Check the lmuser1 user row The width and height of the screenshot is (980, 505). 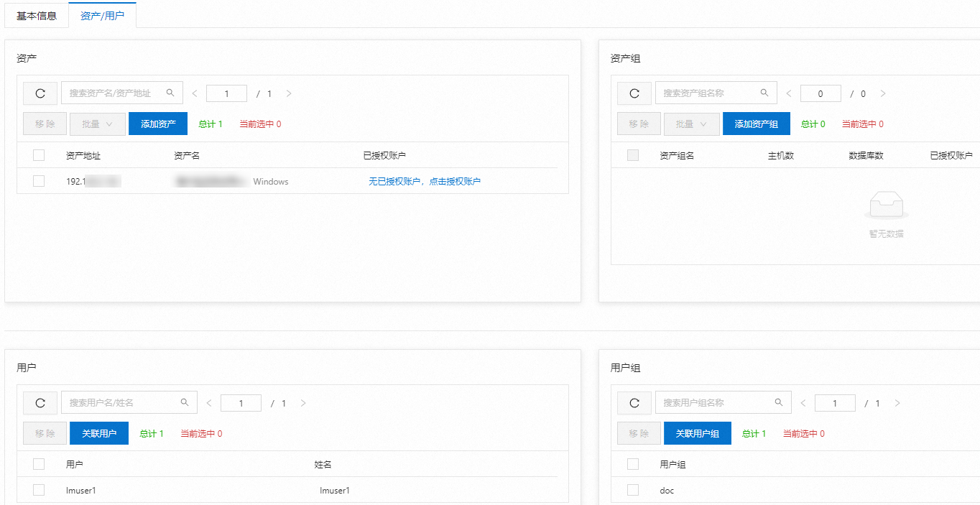(39, 490)
